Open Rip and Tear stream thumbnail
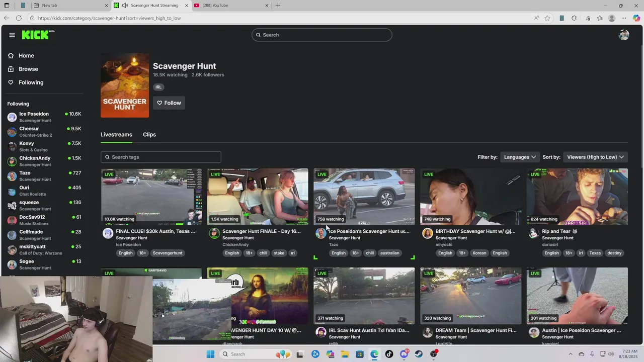Screen dimensions: 644x362 pyautogui.click(x=577, y=197)
